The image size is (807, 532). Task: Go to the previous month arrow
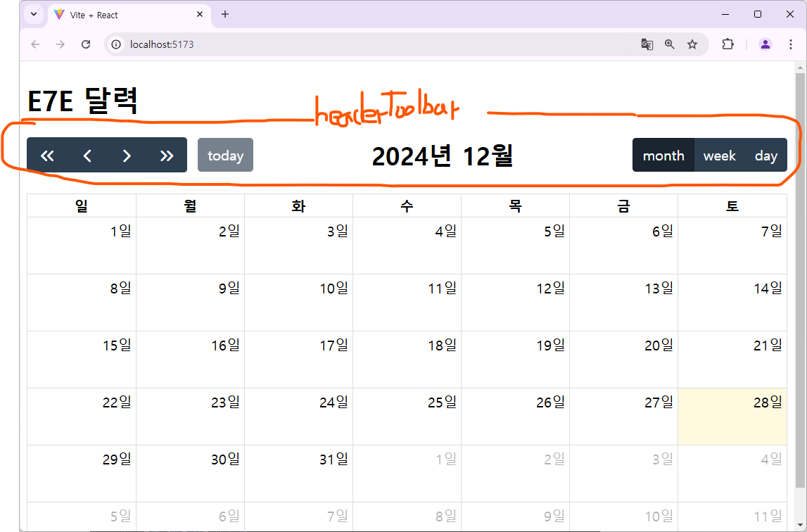87,156
